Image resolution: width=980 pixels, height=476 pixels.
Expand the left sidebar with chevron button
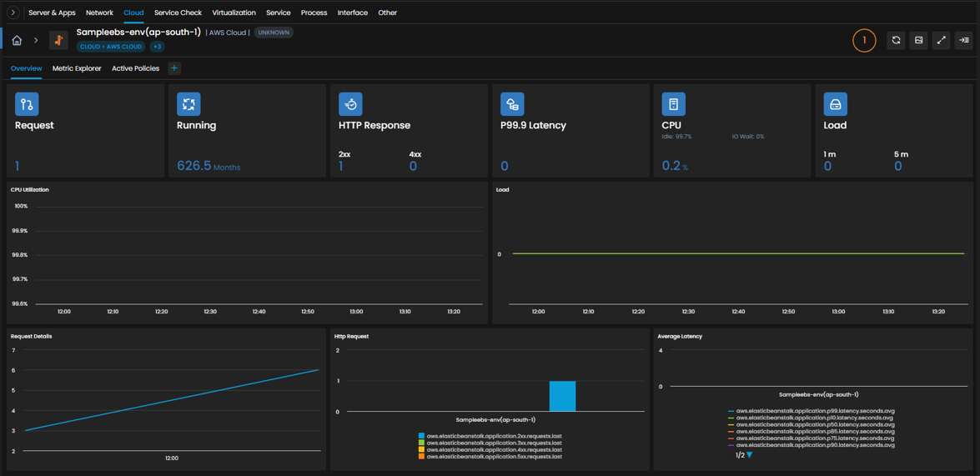pos(13,13)
